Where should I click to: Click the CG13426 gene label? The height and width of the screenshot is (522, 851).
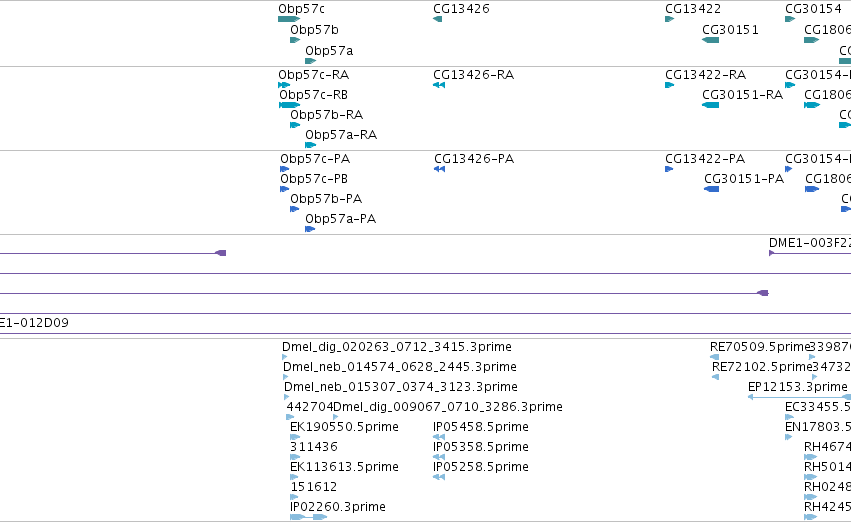pos(461,9)
